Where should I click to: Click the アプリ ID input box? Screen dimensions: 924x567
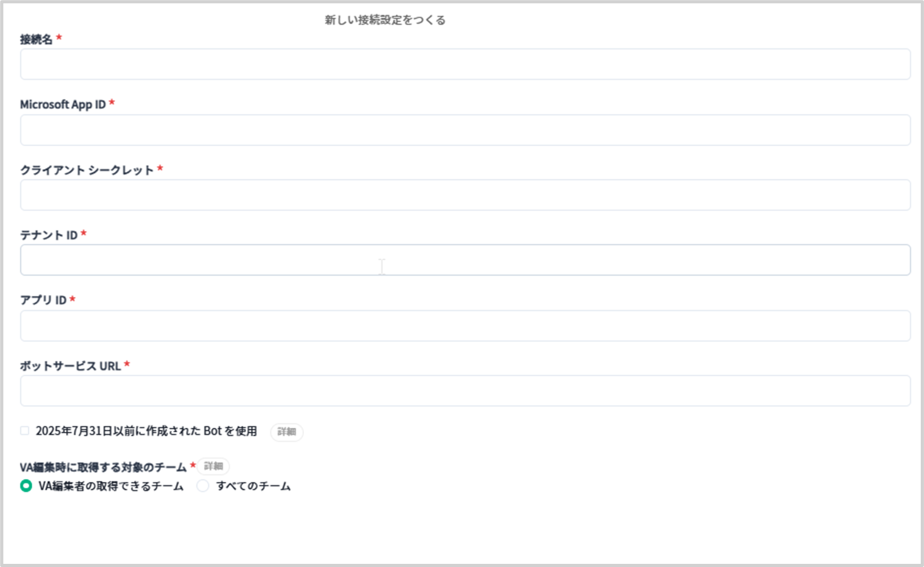(x=465, y=326)
